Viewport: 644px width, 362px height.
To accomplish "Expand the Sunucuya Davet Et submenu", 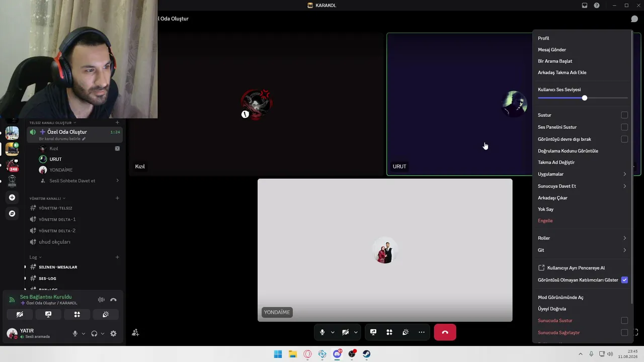I will [x=582, y=186].
